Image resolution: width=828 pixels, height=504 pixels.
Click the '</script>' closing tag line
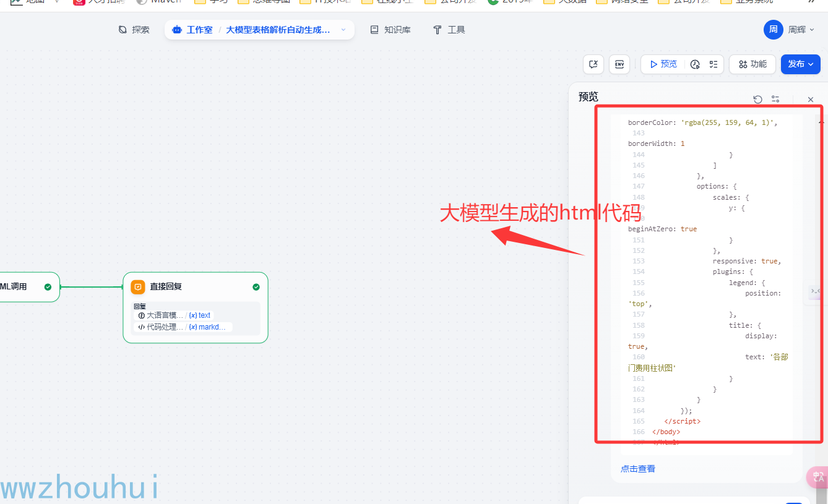coord(682,421)
